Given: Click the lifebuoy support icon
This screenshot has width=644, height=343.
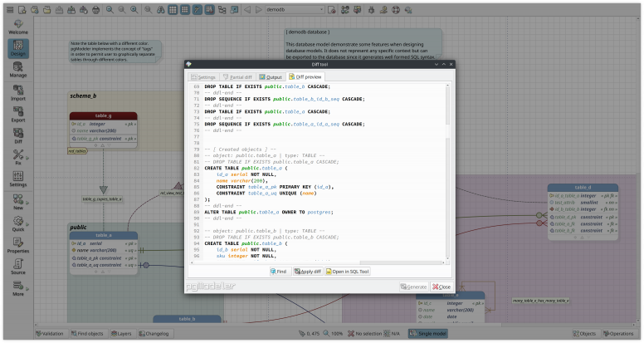Looking at the screenshot, I should pos(396,9).
